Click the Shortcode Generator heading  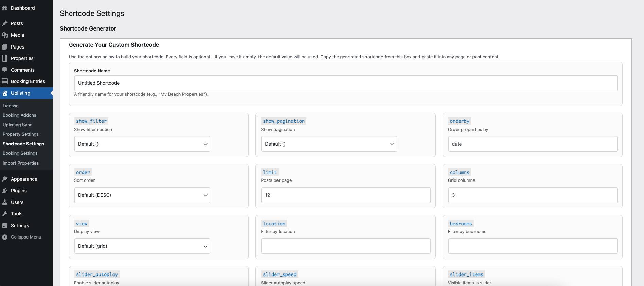tap(88, 28)
